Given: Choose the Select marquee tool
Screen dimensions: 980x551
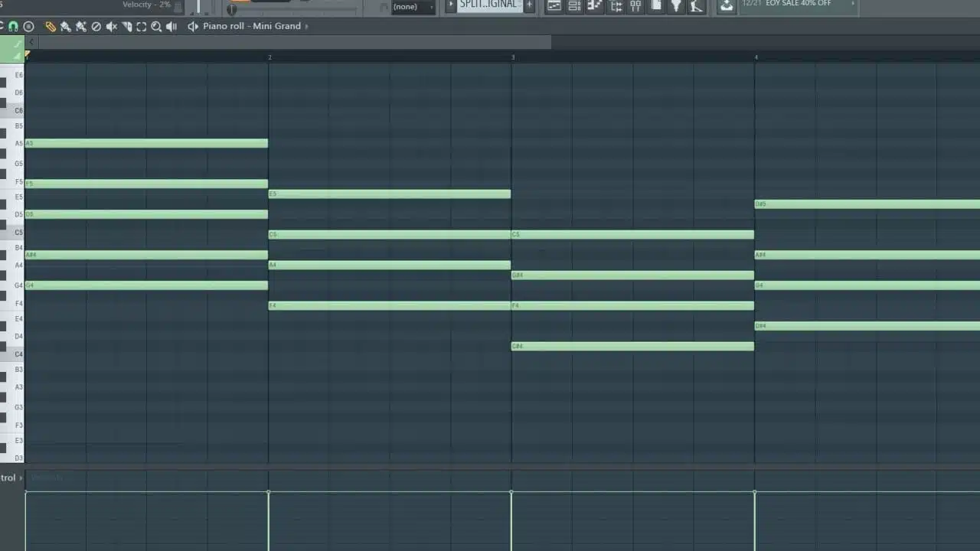Looking at the screenshot, I should pyautogui.click(x=142, y=26).
